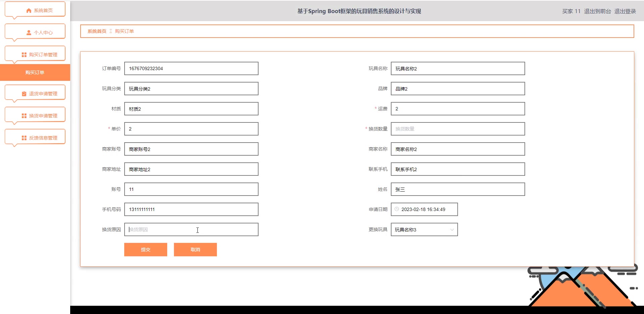Focus the empty 换货数量 input field
The width and height of the screenshot is (644, 314).
[458, 129]
